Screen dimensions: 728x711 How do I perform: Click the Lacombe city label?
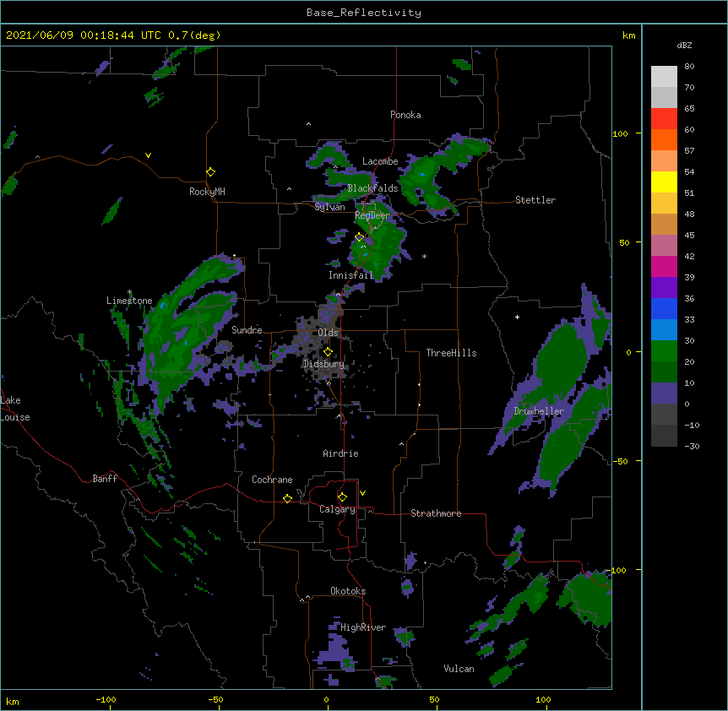(x=380, y=161)
